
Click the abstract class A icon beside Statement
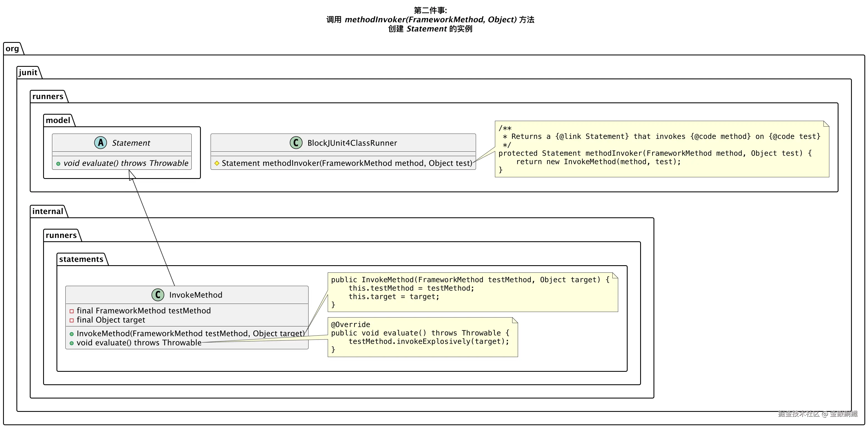pyautogui.click(x=100, y=142)
